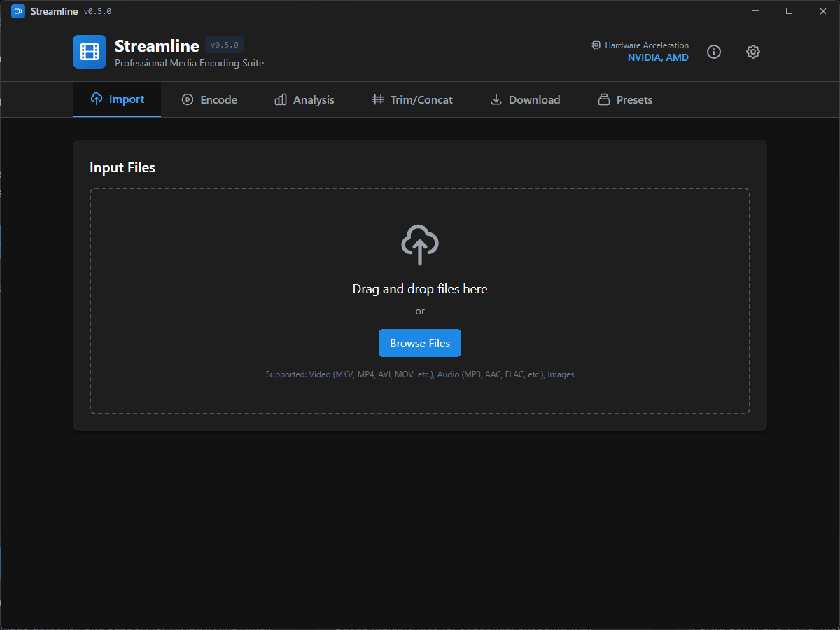Click the hardware acceleration chip icon
This screenshot has height=630, width=840.
(x=596, y=45)
